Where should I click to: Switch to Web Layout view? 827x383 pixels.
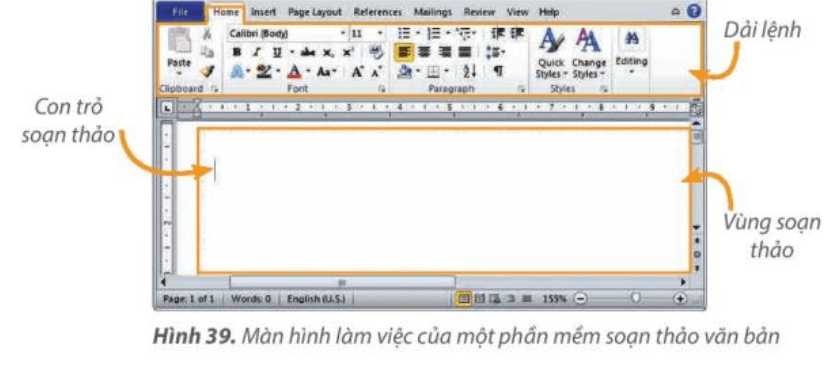click(495, 299)
